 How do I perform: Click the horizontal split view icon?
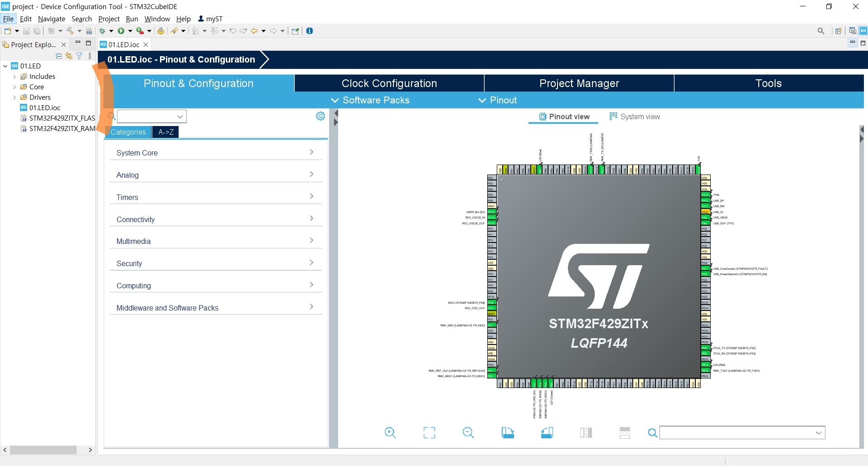click(x=625, y=432)
